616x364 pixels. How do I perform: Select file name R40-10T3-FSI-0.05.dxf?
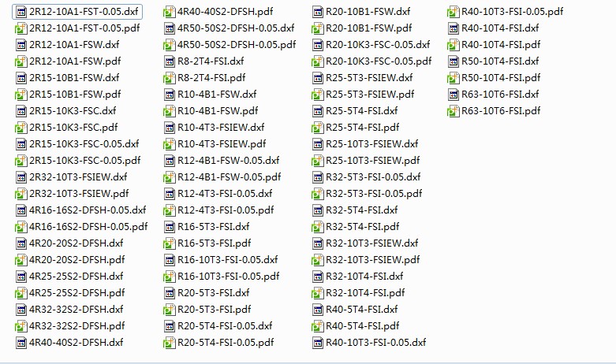[x=376, y=343]
